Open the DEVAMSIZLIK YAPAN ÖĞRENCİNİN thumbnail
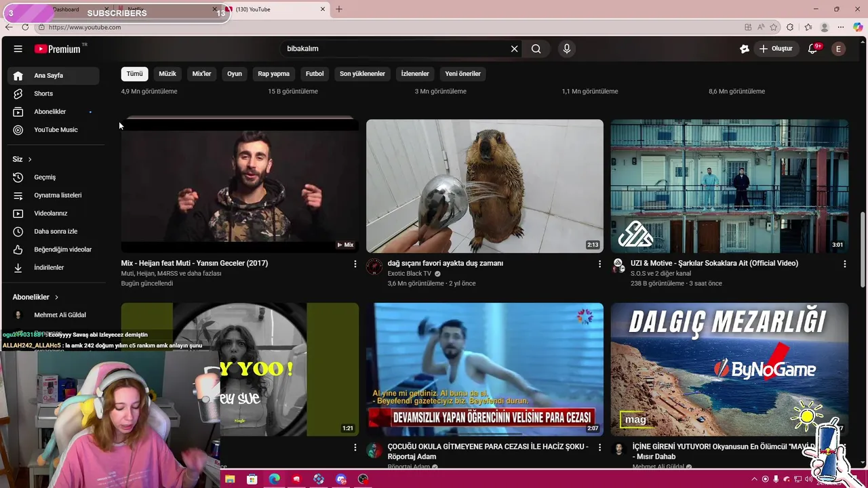The width and height of the screenshot is (868, 488). coord(485,369)
